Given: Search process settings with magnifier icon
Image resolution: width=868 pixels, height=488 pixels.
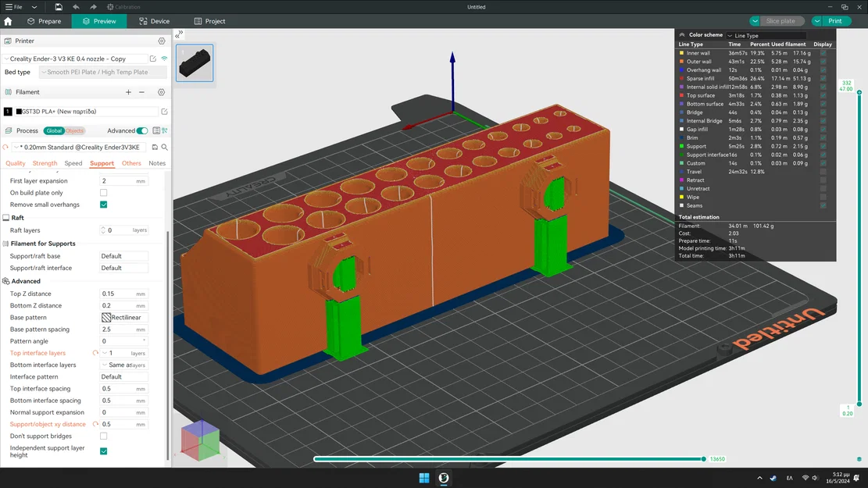Looking at the screenshot, I should 164,147.
